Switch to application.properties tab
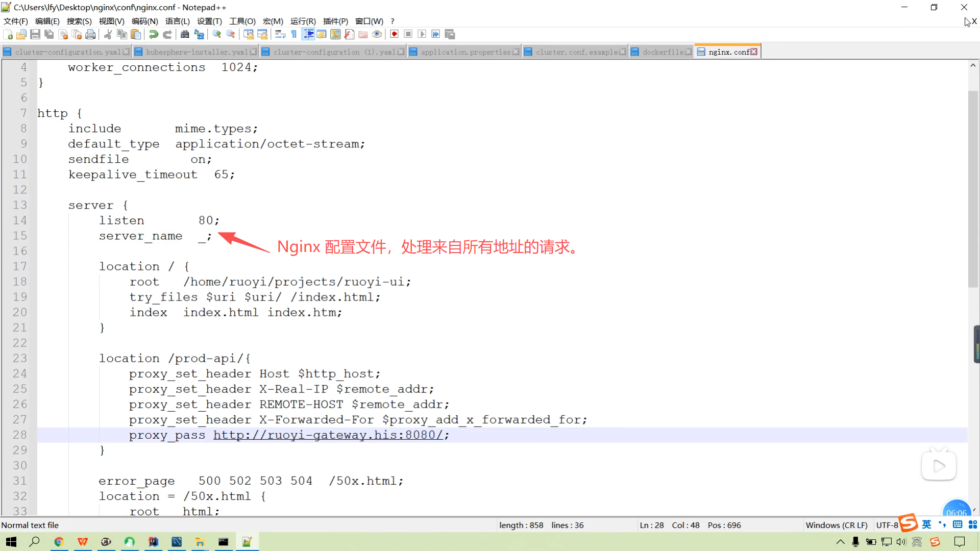 click(464, 52)
